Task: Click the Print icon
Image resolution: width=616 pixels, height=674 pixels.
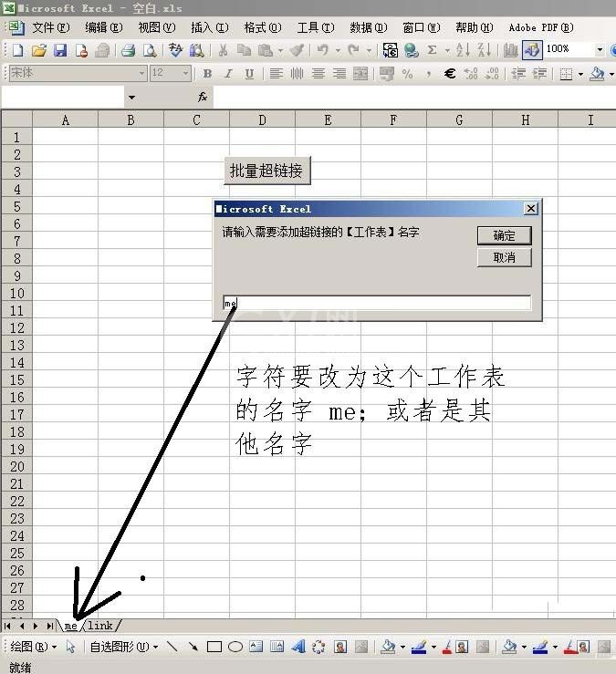Action: [128, 50]
